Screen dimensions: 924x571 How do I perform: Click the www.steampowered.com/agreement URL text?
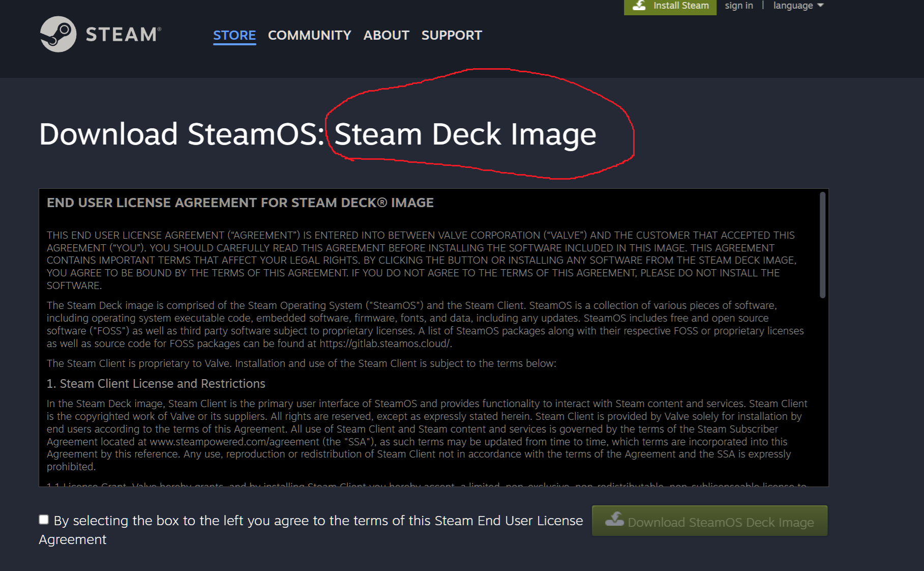pos(234,442)
